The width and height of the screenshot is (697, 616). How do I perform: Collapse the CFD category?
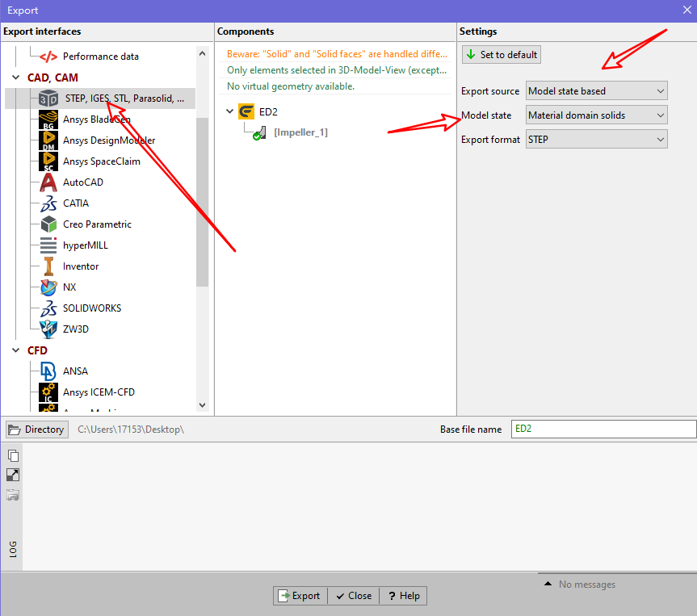tap(16, 350)
